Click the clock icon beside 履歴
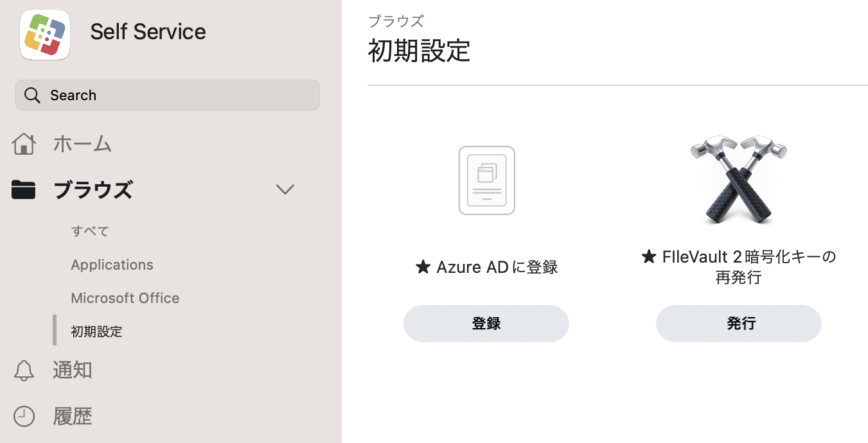Viewport: 868px width, 443px height. click(x=24, y=417)
